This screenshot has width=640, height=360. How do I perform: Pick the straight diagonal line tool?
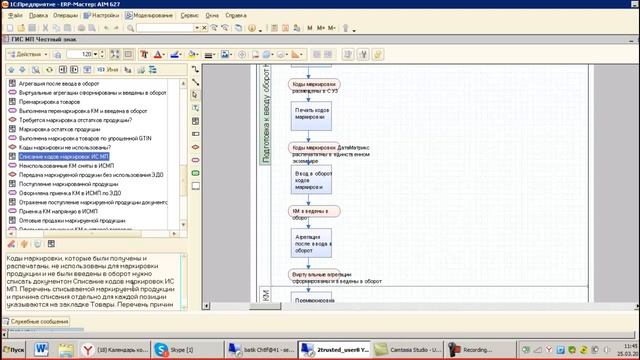click(196, 82)
